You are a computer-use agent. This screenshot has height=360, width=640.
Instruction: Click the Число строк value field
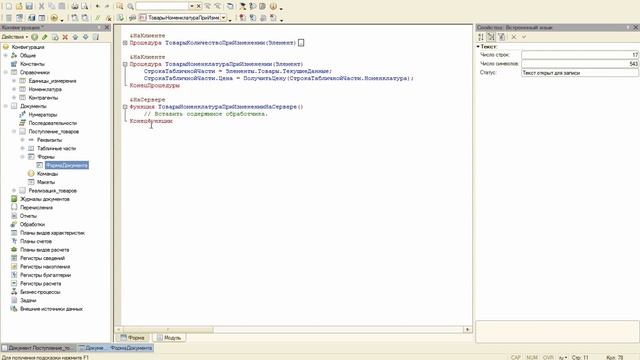coord(580,55)
